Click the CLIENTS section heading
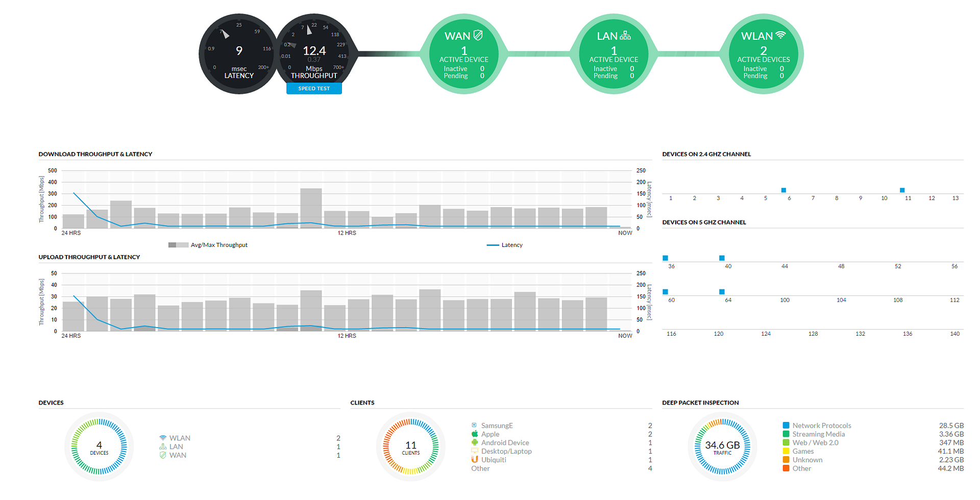 [362, 403]
